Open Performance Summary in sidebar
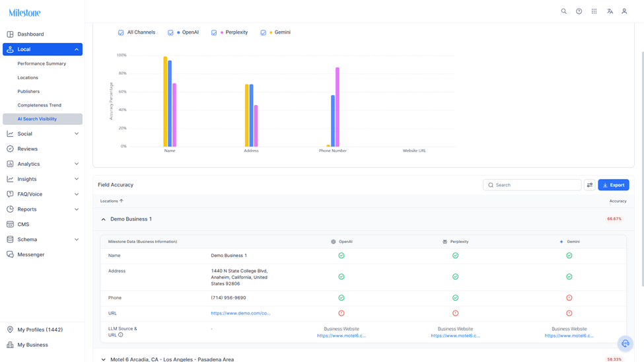The height and width of the screenshot is (362, 644). (x=42, y=63)
